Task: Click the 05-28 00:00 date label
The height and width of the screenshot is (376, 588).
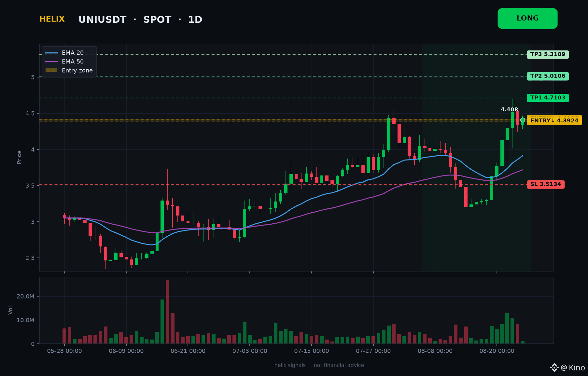Action: click(64, 351)
